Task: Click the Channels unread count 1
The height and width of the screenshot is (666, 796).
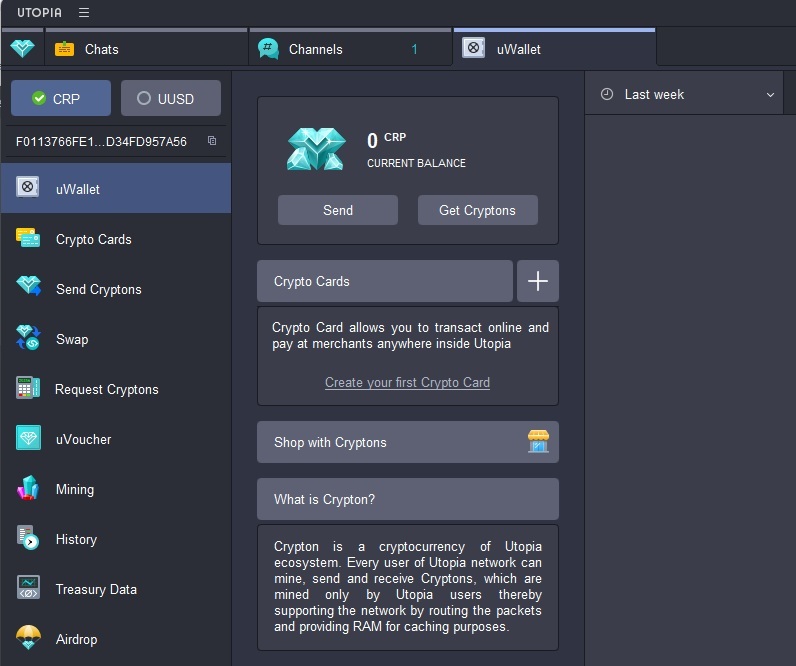Action: pos(414,49)
